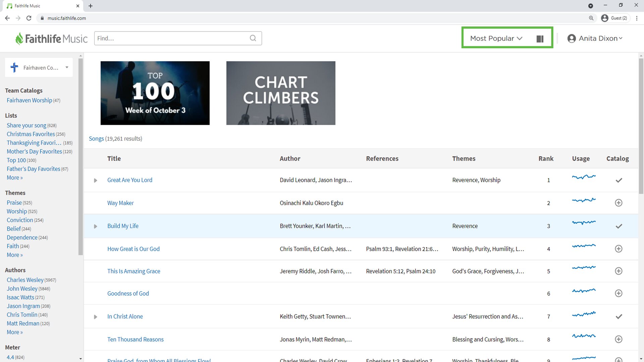Expand Great Are You Lord row
Image resolution: width=644 pixels, height=362 pixels.
(x=96, y=180)
